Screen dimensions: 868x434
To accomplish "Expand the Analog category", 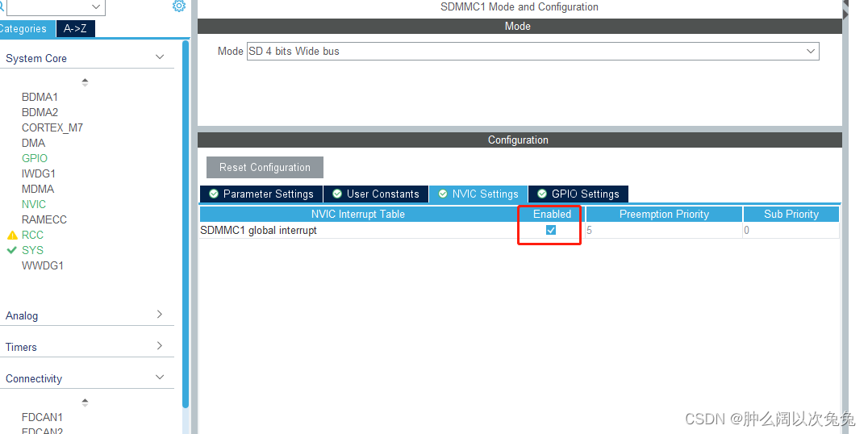I will [x=160, y=315].
